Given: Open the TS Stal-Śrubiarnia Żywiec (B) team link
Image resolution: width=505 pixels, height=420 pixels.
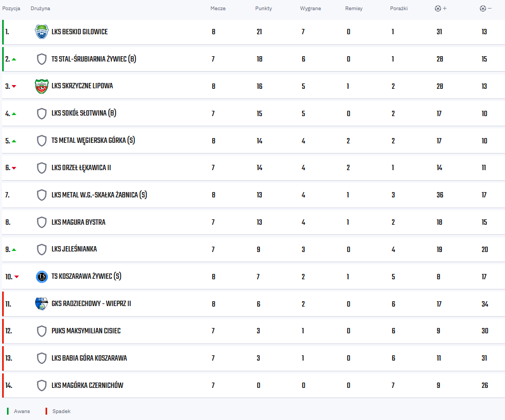Looking at the screenshot, I should coord(94,59).
